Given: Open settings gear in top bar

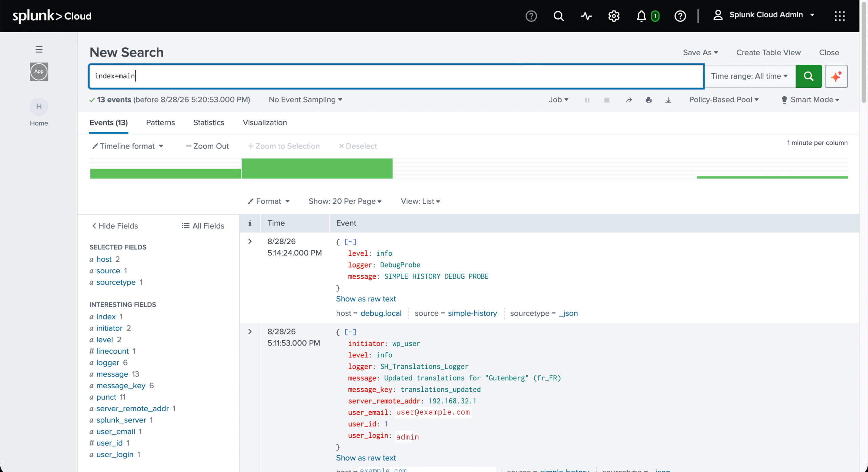Looking at the screenshot, I should click(614, 16).
